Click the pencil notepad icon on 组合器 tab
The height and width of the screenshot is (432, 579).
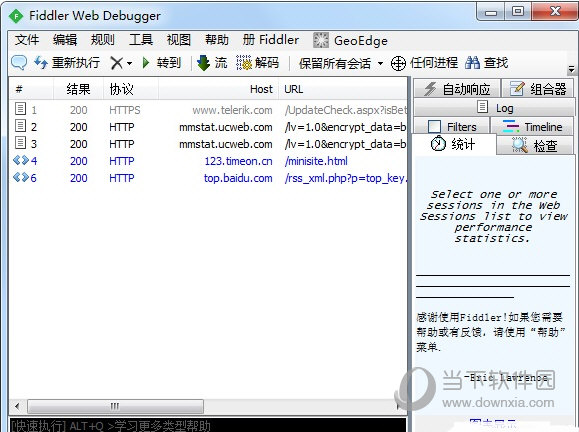click(517, 89)
